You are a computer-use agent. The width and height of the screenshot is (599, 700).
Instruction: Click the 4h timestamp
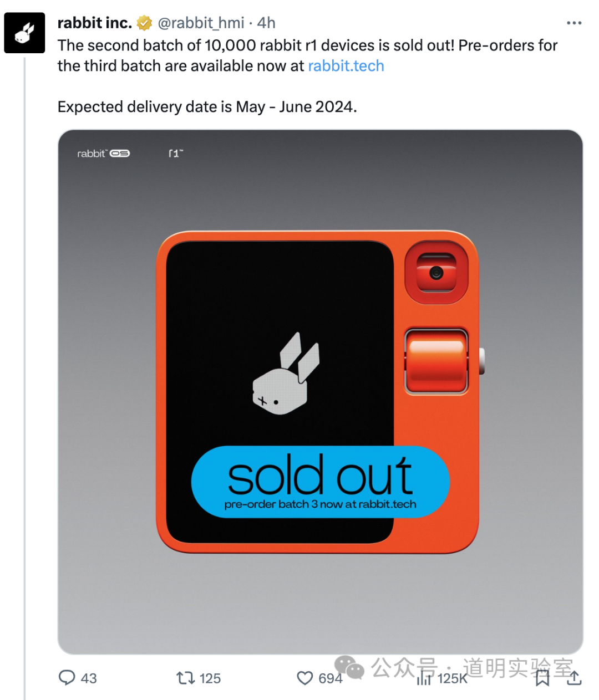pyautogui.click(x=267, y=23)
